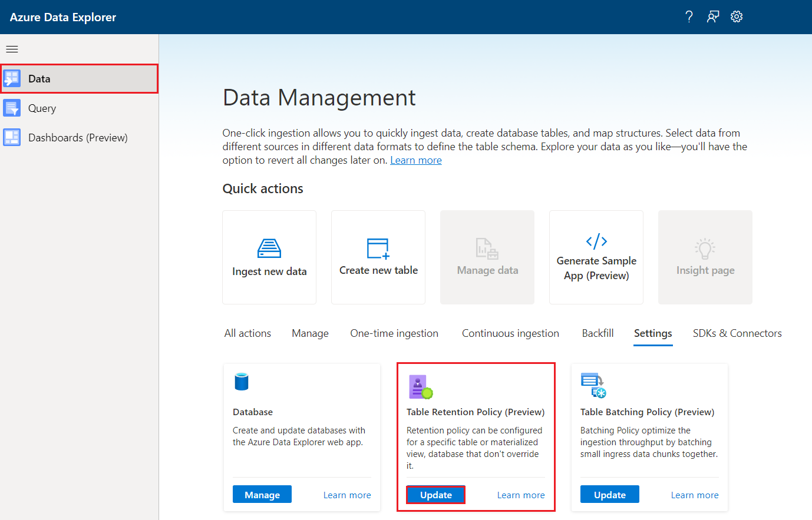Launch Generate Sample App (Preview)
The height and width of the screenshot is (520, 812).
(x=596, y=257)
